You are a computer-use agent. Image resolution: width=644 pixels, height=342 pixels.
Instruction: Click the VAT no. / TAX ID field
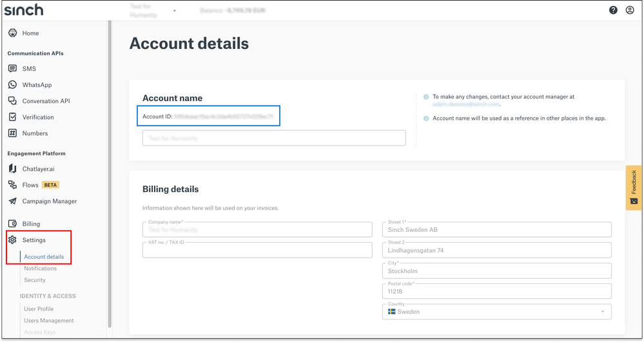tap(257, 250)
